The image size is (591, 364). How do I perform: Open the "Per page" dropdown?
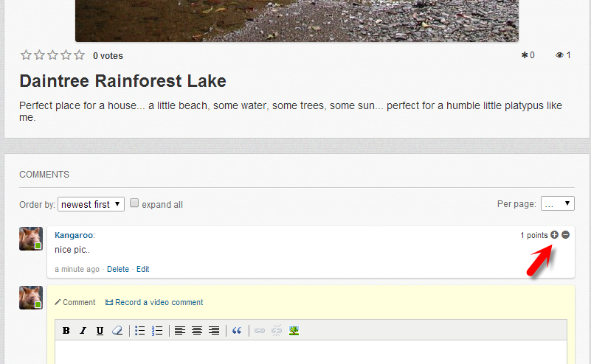pos(557,203)
